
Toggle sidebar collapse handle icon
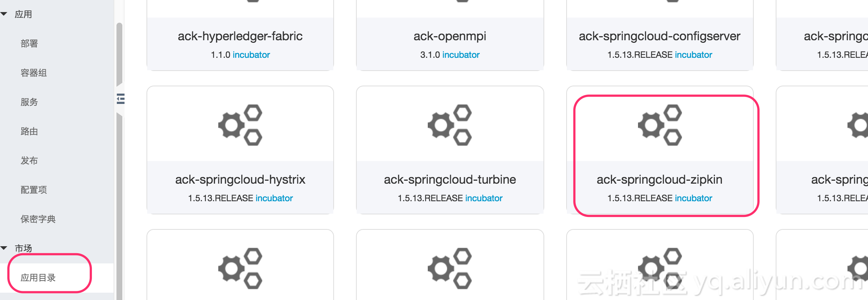pyautogui.click(x=120, y=99)
